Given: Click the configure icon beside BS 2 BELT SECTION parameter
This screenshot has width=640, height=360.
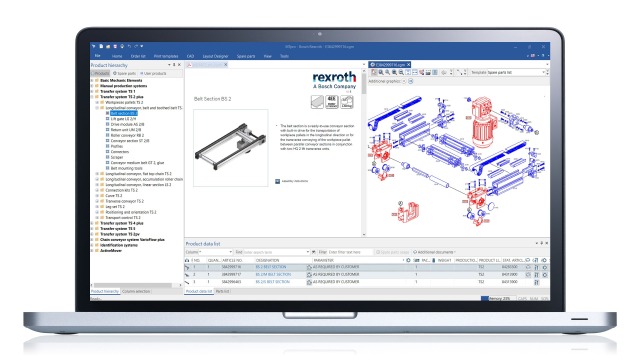Looking at the screenshot, I should pos(309,267).
